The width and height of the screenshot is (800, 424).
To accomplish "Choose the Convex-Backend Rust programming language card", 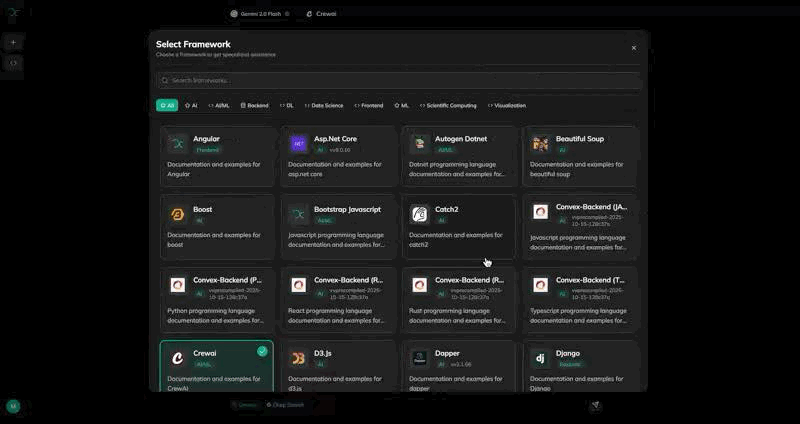I will coord(459,300).
